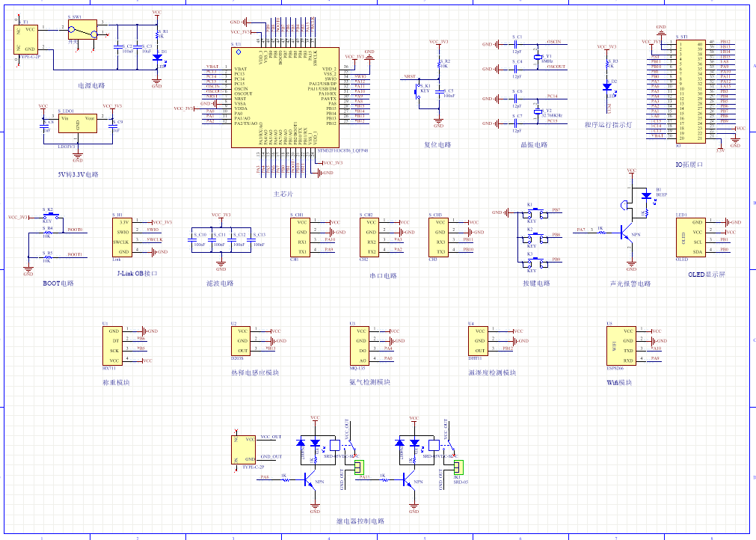Click the '按键电路' label
This screenshot has height=540, width=756.
[x=536, y=283]
